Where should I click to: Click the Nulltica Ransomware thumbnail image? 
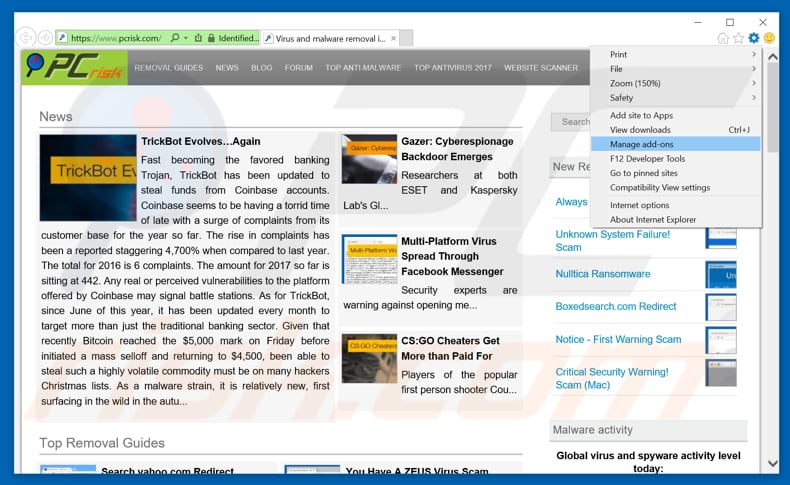[720, 274]
